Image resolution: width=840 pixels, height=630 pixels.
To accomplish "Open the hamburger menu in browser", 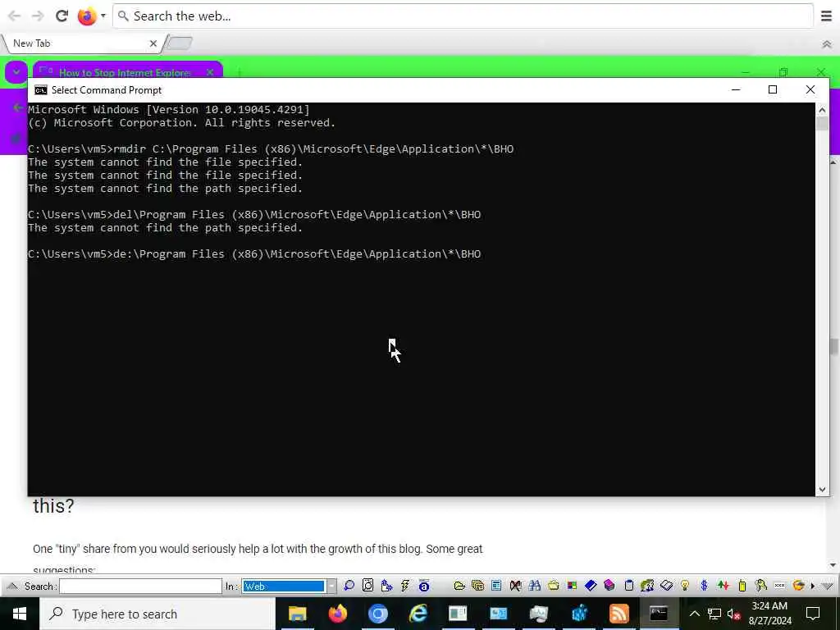I will tap(827, 16).
